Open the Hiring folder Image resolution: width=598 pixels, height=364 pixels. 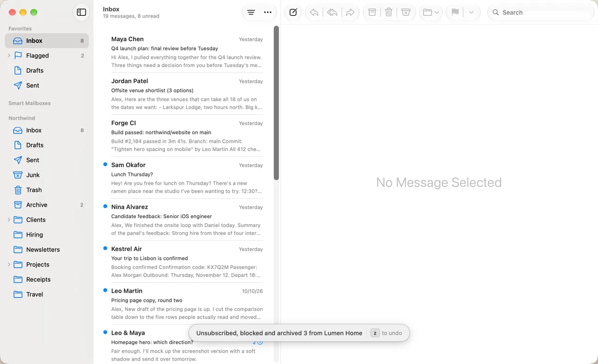tap(47, 235)
